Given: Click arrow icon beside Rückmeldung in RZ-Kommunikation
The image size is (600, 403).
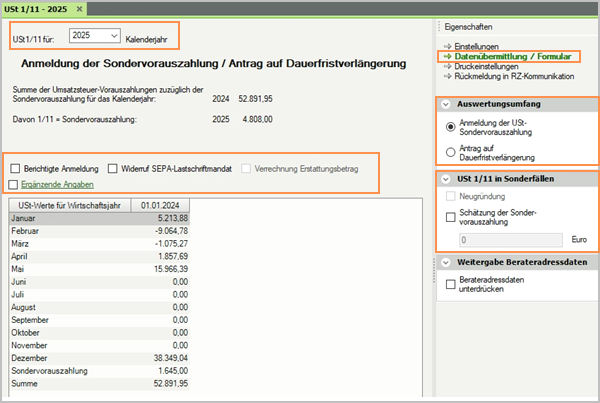Looking at the screenshot, I should (447, 76).
